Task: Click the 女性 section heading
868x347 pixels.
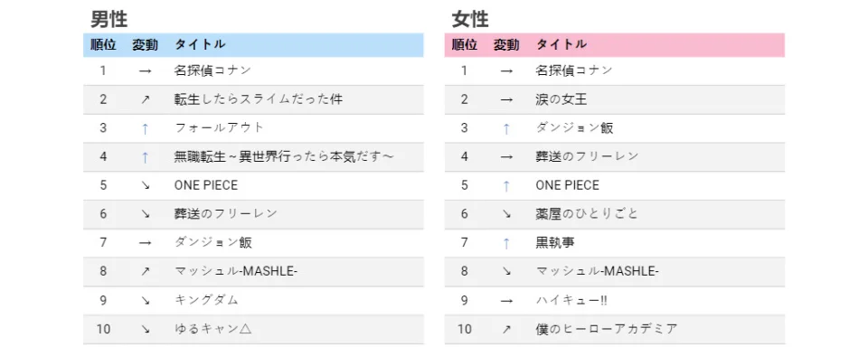Action: coord(470,20)
